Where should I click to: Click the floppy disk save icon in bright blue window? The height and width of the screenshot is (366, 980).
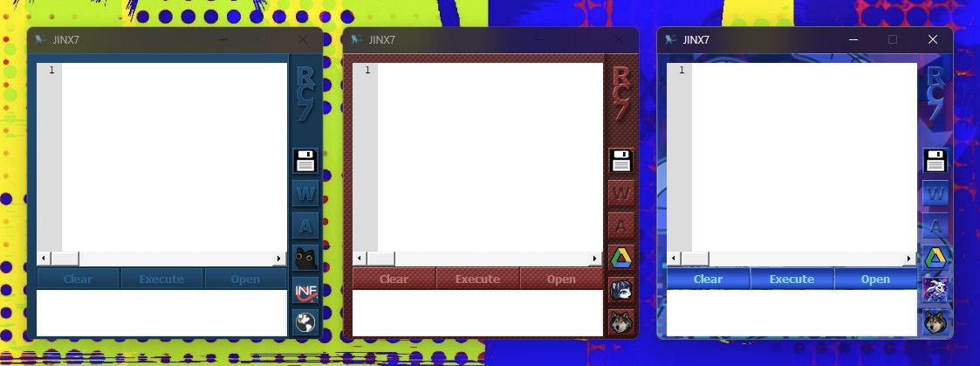[x=935, y=161]
